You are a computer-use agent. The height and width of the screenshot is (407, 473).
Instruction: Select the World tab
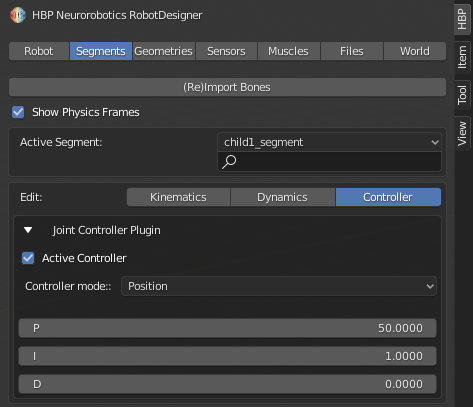(x=415, y=51)
